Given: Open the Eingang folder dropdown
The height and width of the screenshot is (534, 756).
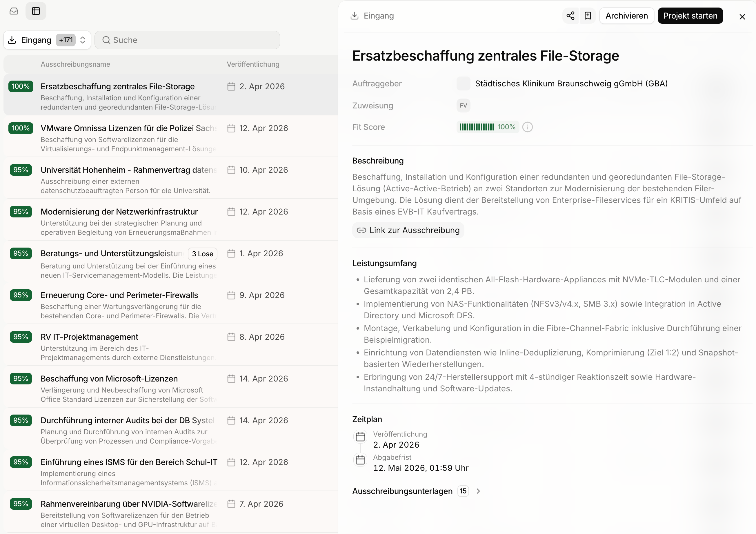Looking at the screenshot, I should (x=47, y=40).
